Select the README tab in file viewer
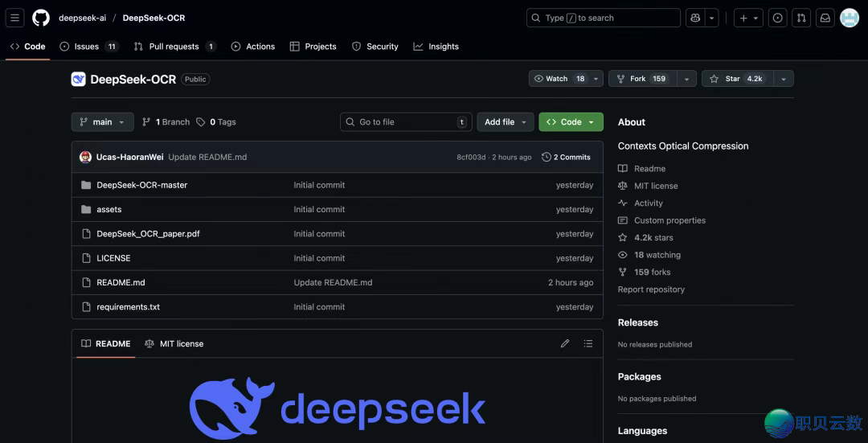Screen dimensions: 868x443 (106, 344)
